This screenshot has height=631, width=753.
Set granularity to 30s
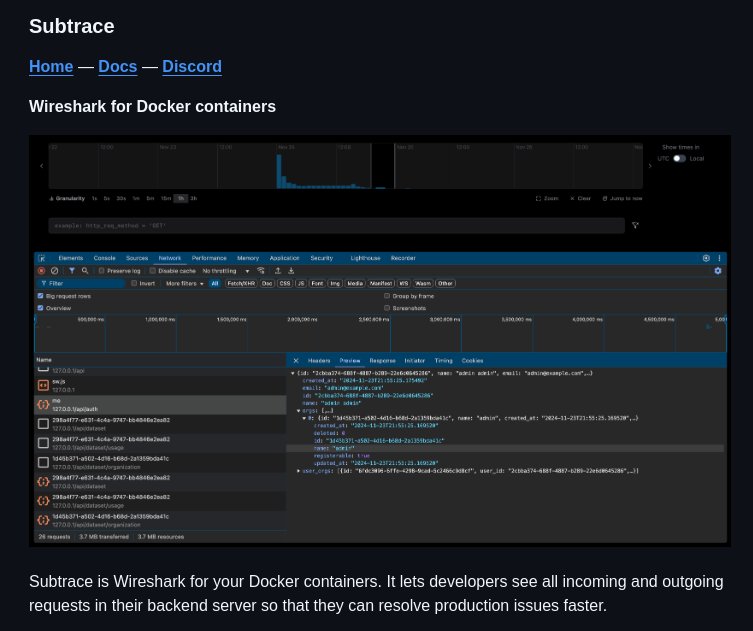[121, 198]
